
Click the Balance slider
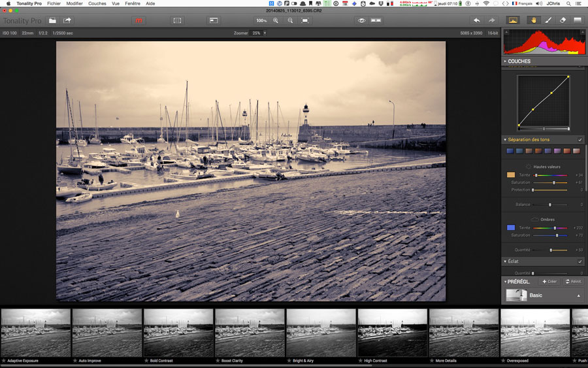pos(550,205)
